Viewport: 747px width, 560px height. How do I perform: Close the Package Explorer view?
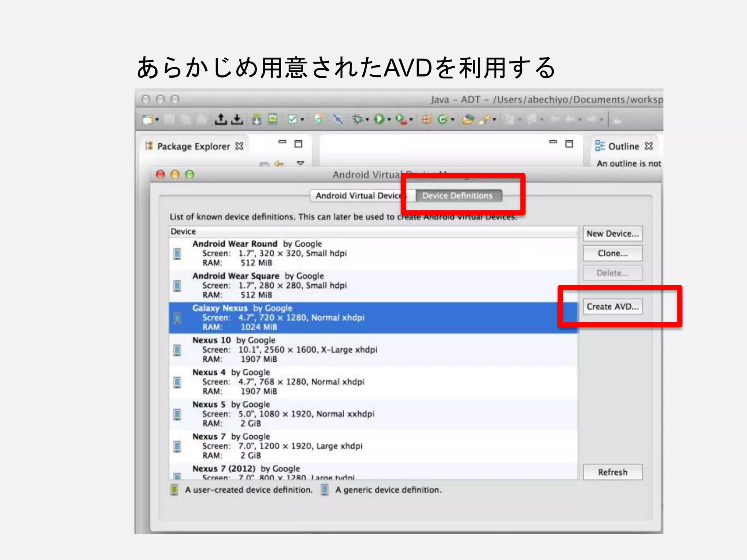click(x=239, y=146)
